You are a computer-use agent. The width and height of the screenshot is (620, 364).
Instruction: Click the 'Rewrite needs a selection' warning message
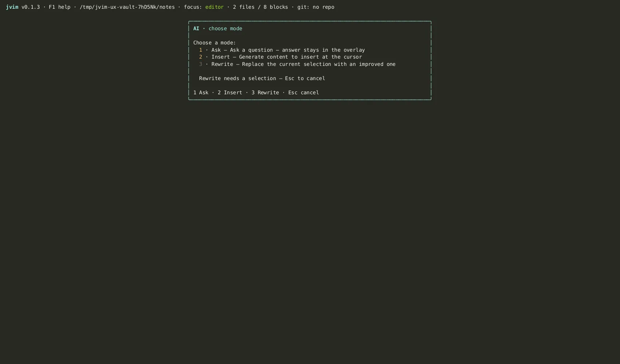[x=262, y=78]
